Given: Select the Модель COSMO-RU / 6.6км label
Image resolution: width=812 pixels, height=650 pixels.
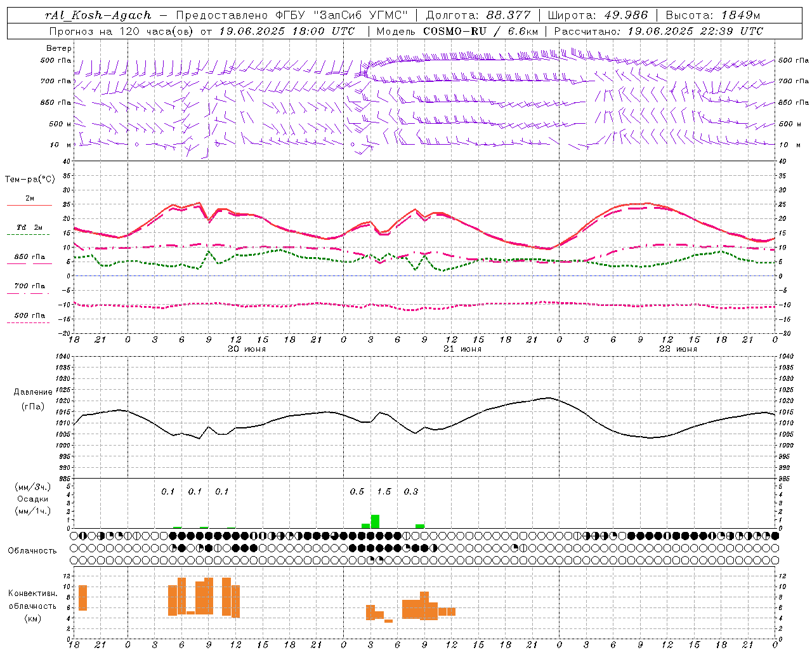Looking at the screenshot, I should pyautogui.click(x=457, y=30).
